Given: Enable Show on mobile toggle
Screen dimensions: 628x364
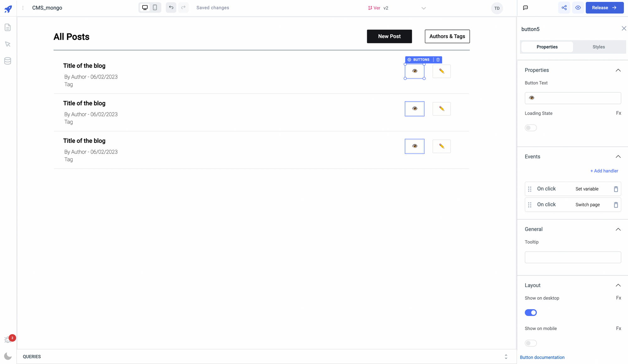Looking at the screenshot, I should (531, 343).
